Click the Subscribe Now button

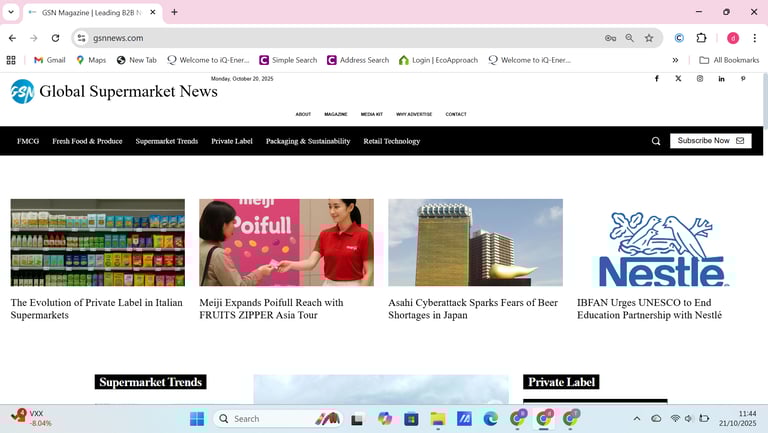tap(711, 141)
